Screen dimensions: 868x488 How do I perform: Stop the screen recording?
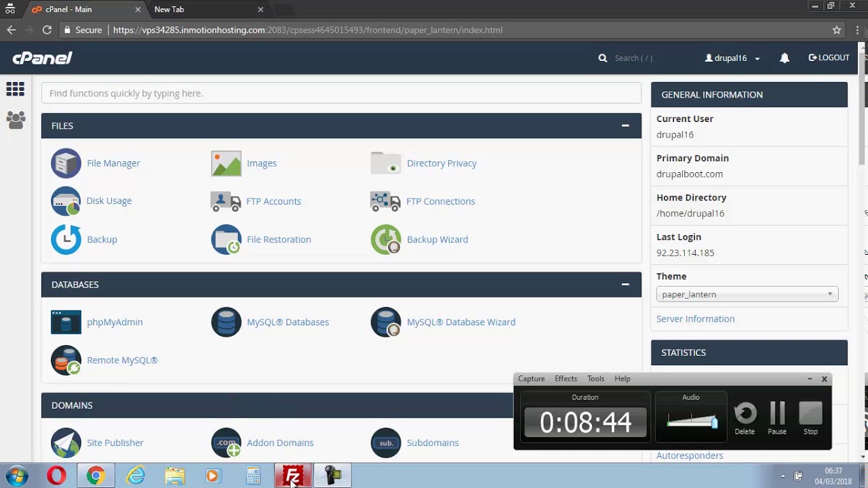pyautogui.click(x=810, y=418)
